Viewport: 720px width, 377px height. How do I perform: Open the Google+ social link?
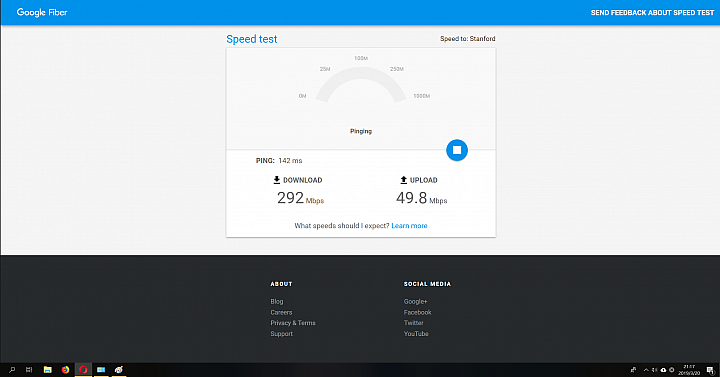(x=416, y=301)
